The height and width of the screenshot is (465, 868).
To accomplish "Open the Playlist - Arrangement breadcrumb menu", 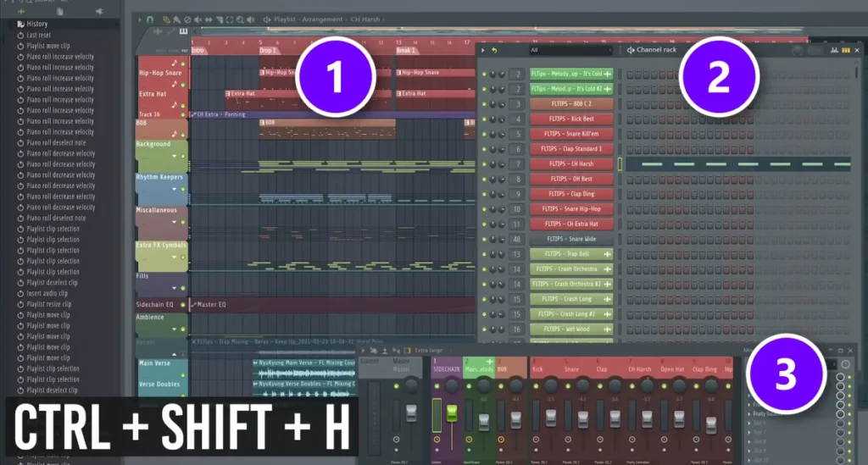I will [308, 19].
